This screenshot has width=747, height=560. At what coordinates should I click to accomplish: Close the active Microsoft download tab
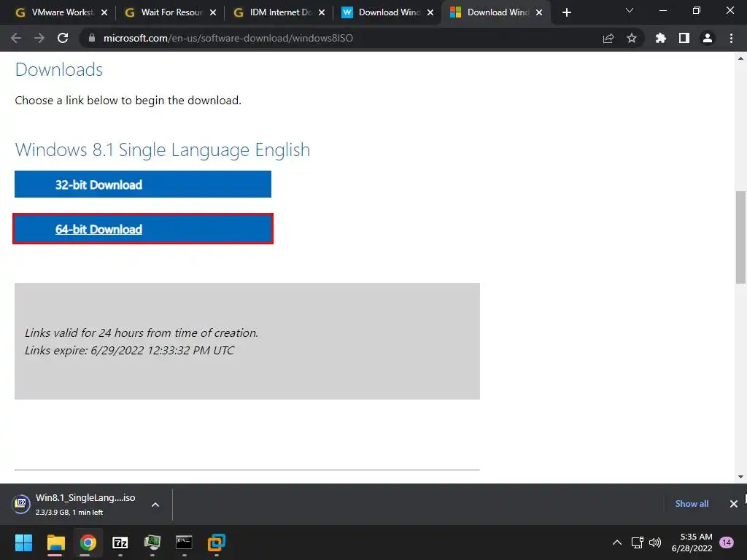point(539,13)
